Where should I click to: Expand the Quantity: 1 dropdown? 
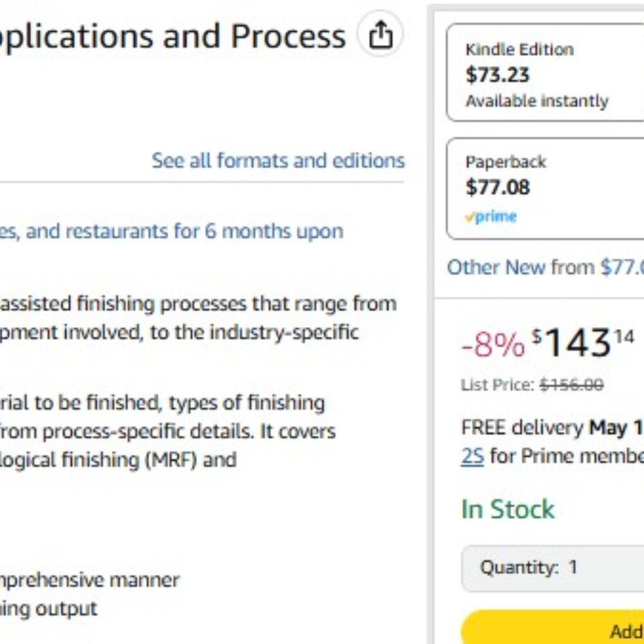(553, 569)
